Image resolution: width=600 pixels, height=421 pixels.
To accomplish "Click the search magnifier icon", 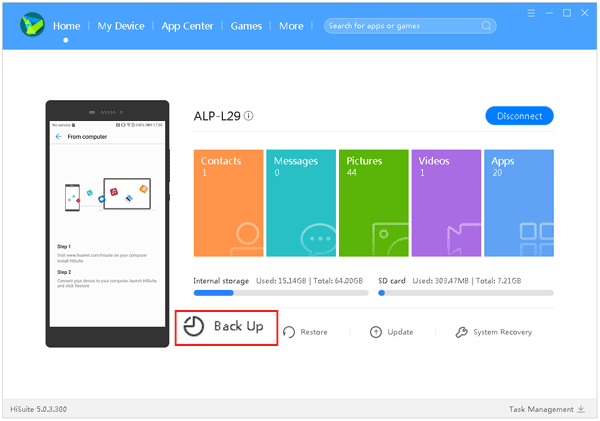I will [x=486, y=26].
